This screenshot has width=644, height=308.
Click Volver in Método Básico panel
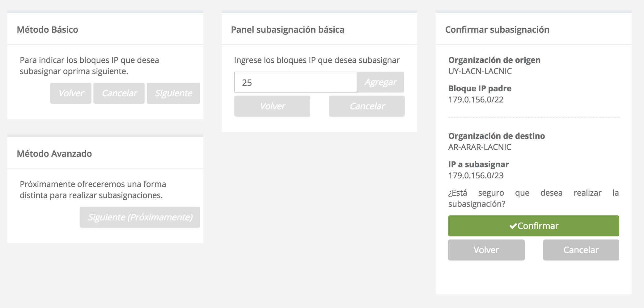point(70,93)
